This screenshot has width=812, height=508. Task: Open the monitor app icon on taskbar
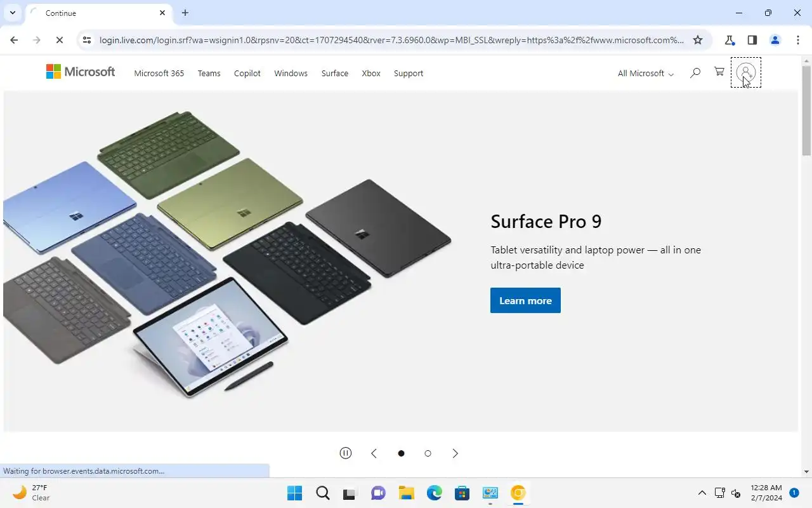tap(490, 493)
